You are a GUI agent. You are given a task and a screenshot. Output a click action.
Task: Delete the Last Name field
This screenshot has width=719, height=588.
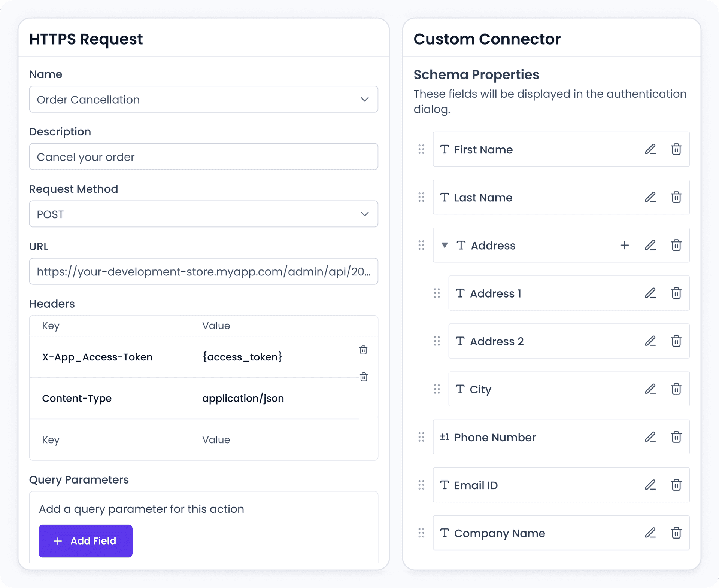pos(676,197)
